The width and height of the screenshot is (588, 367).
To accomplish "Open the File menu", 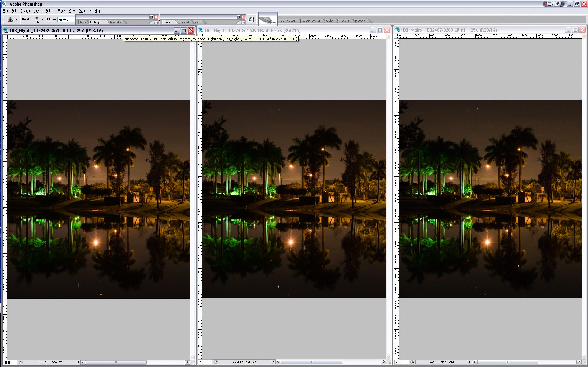I will [x=5, y=11].
